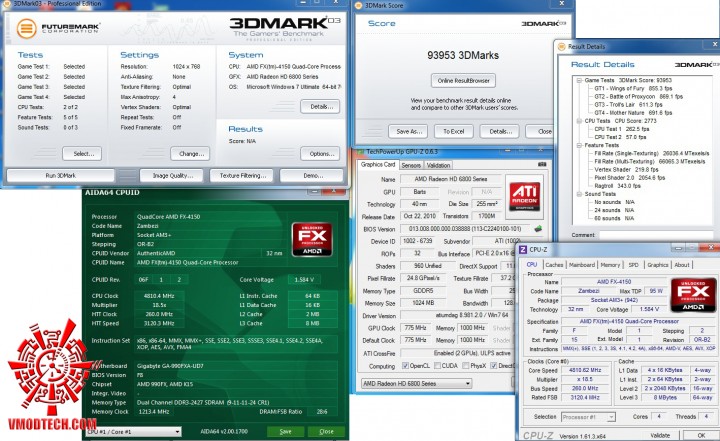Click the 93953 3DMarks score text
This screenshot has height=441, width=720.
click(463, 55)
